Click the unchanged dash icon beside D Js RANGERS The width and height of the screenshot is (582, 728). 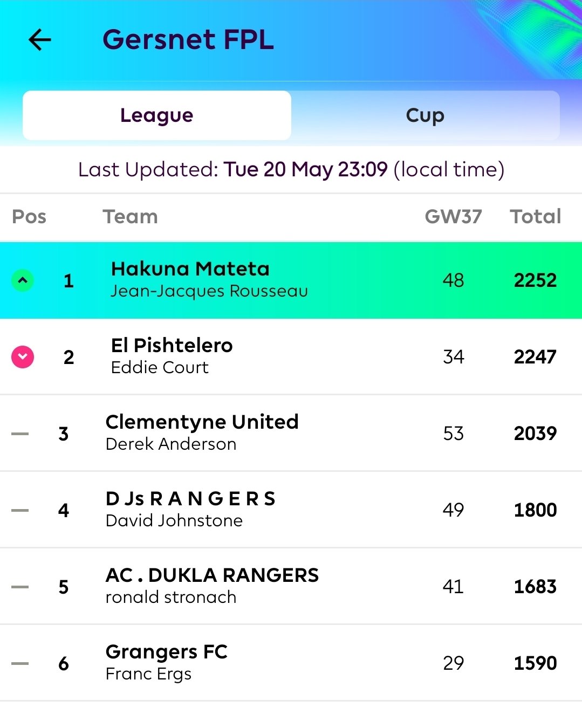tap(20, 510)
